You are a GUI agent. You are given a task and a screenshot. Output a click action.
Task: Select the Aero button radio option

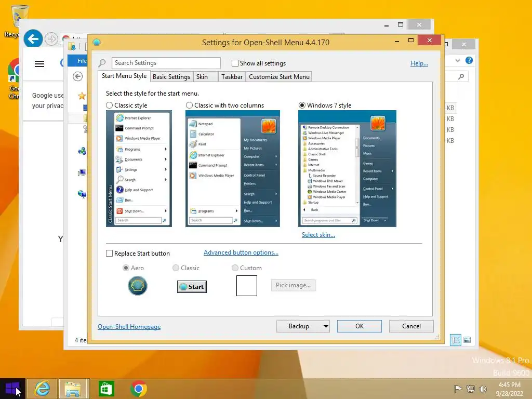tap(126, 268)
